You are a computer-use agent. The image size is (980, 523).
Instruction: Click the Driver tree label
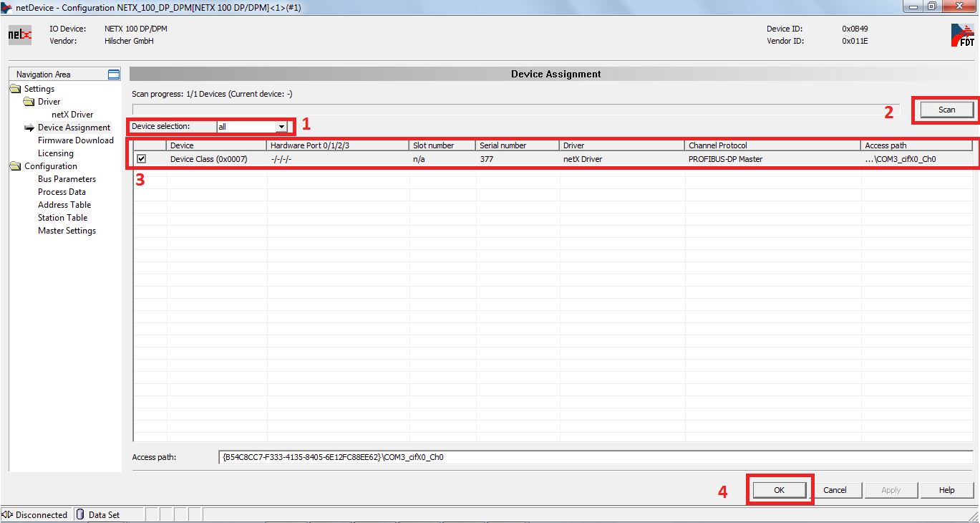49,102
